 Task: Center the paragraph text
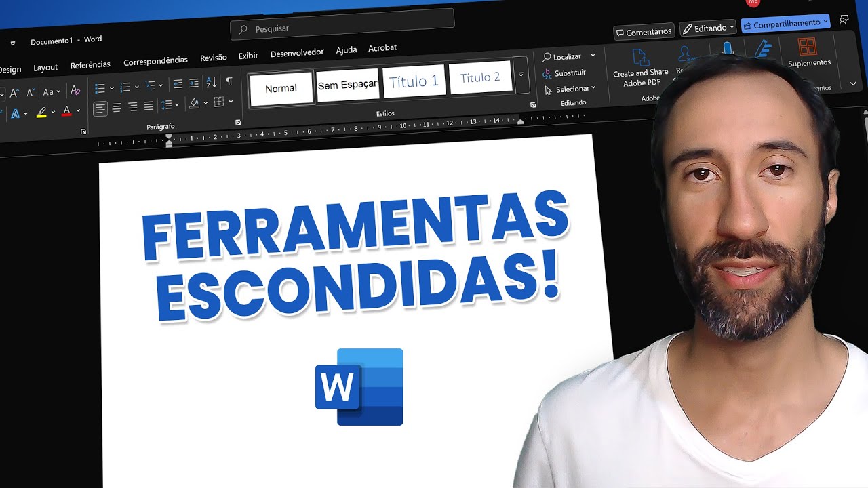pyautogui.click(x=117, y=108)
